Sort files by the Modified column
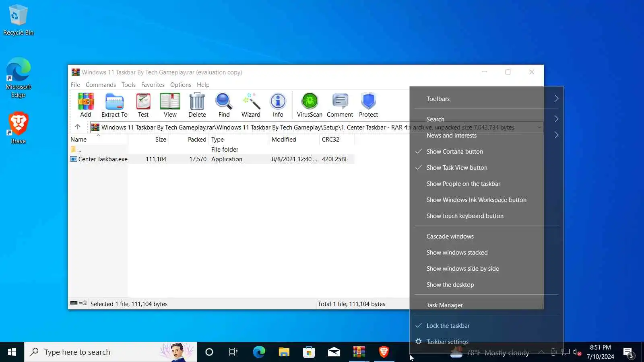 click(x=294, y=140)
